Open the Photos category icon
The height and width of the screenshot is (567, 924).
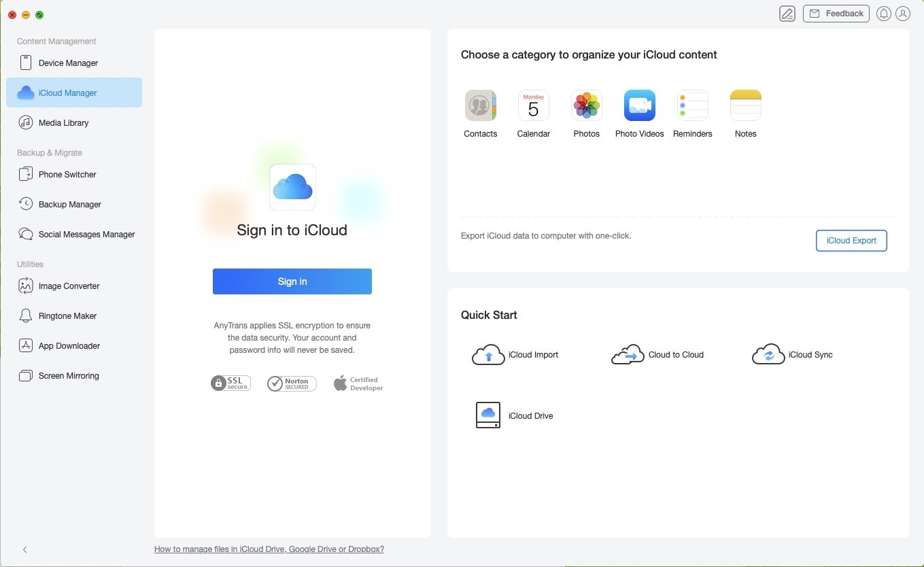(587, 105)
